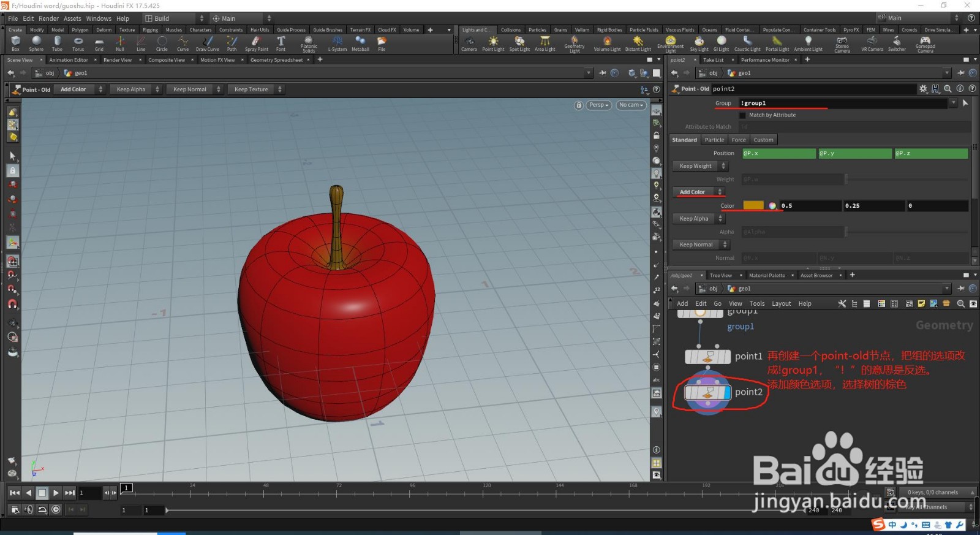Open the File menu
This screenshot has height=535, width=980.
[x=13, y=18]
